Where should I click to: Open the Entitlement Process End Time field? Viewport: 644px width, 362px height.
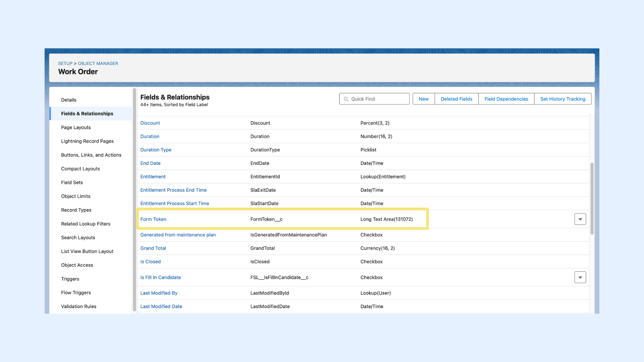click(173, 190)
